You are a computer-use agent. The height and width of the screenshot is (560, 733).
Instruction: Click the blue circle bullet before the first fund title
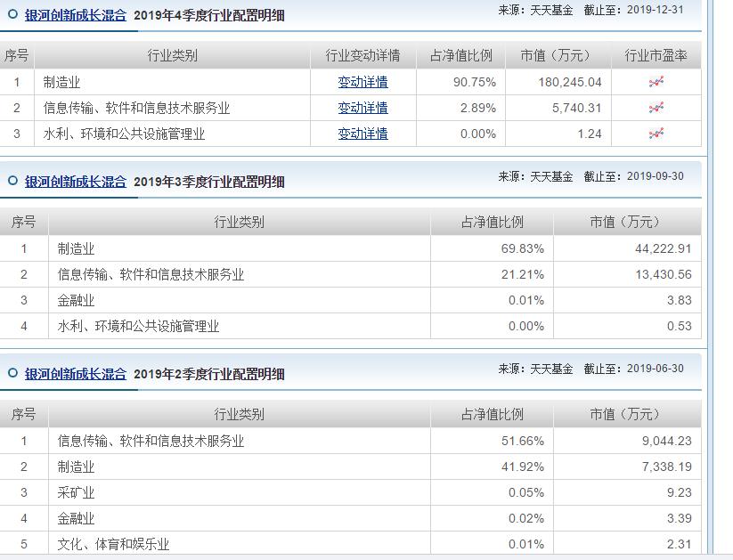coord(12,14)
